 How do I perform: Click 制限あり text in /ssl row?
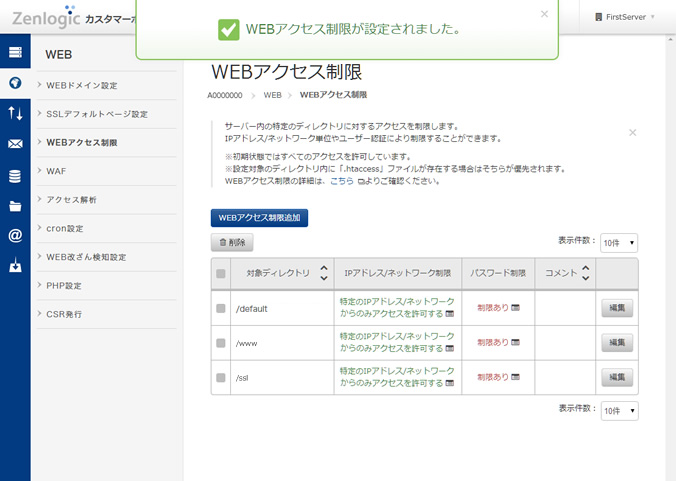click(x=493, y=377)
